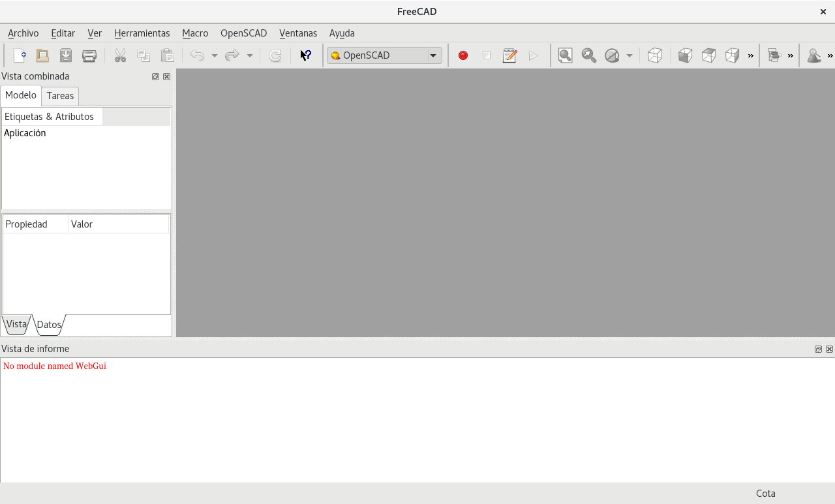Start macro recording with the red circle
This screenshot has height=504, width=835.
(463, 55)
